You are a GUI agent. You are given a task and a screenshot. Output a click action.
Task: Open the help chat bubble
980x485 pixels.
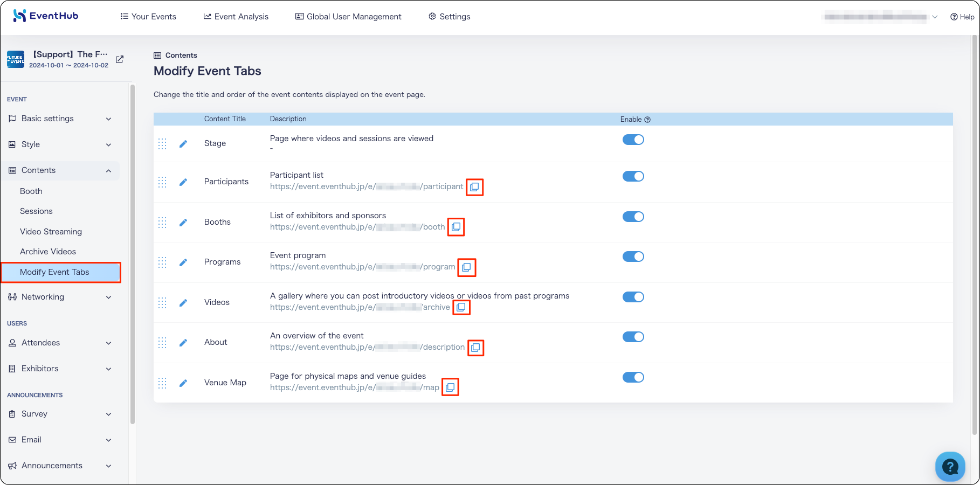pos(950,466)
